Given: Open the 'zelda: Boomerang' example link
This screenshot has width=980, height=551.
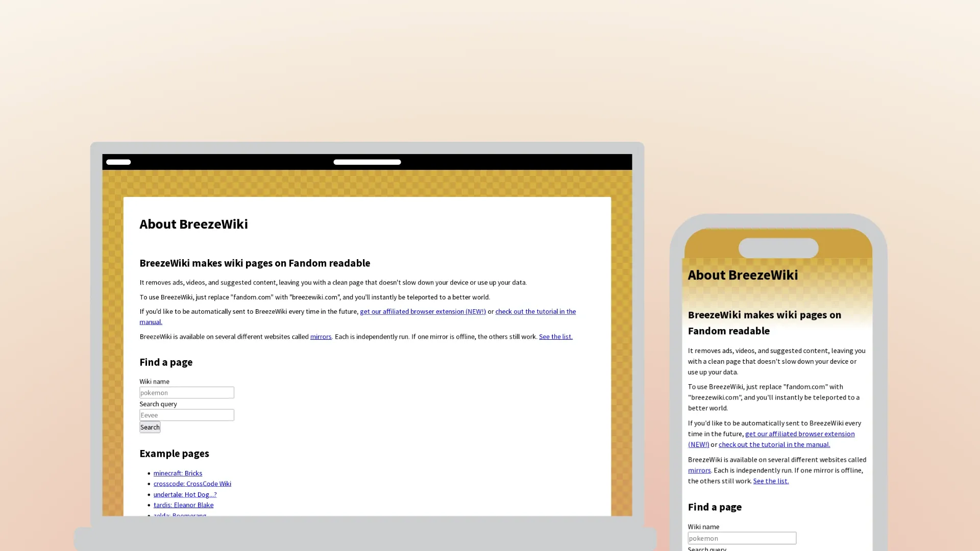Looking at the screenshot, I should point(180,515).
